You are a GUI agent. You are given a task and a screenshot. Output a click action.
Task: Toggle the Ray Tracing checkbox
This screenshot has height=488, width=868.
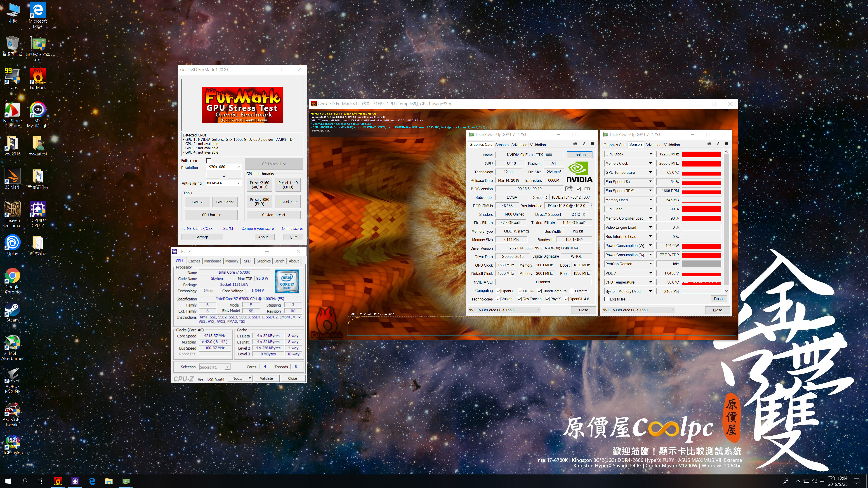(x=519, y=299)
